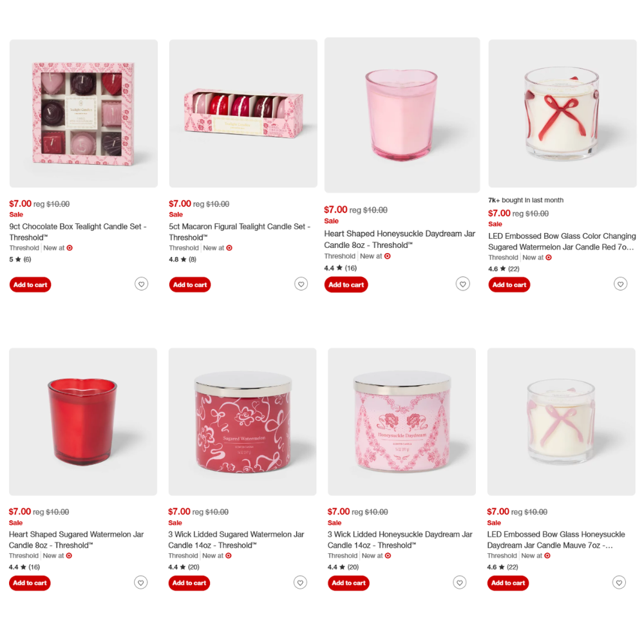This screenshot has height=644, width=644.
Task: Heart the 3 Wick Sugared Watermelon candle
Action: point(300,582)
